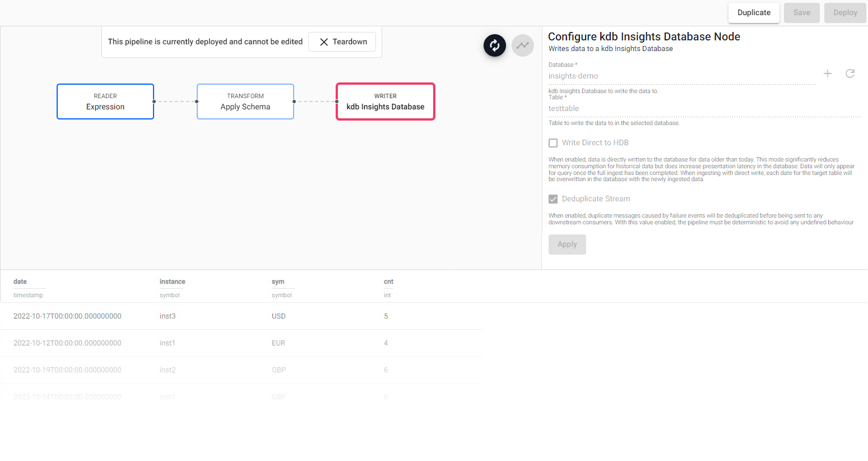Click the inst3 cell
This screenshot has width=868, height=461.
point(168,316)
